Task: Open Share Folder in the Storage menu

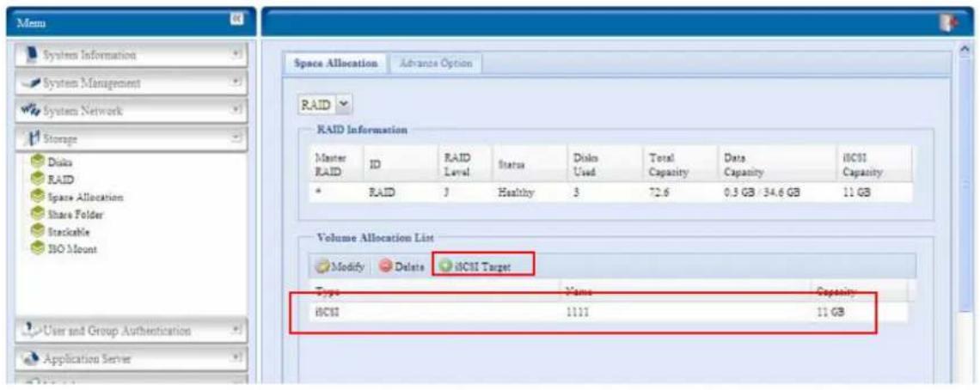Action: [77, 215]
